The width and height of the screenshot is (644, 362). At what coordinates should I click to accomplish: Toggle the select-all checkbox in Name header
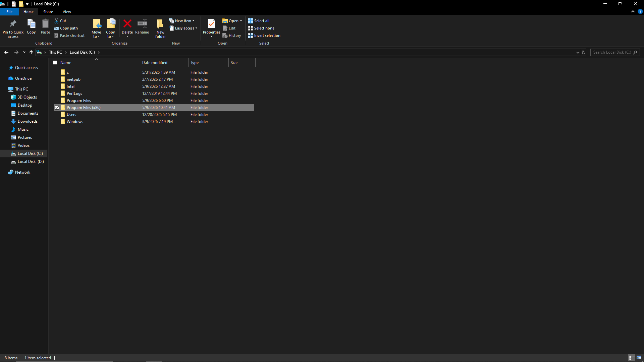[55, 63]
